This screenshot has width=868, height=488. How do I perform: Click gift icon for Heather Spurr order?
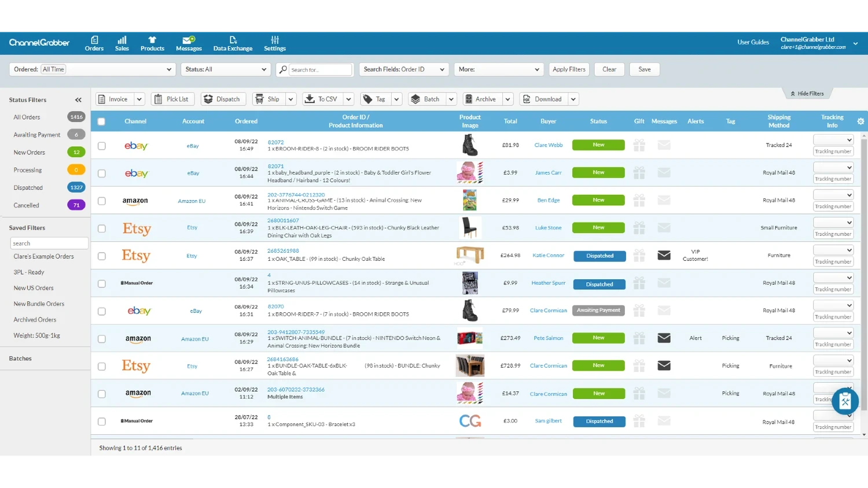point(639,283)
